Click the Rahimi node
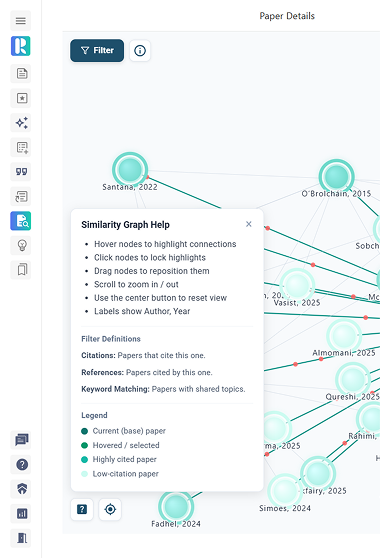This screenshot has height=558, width=380. coord(370,419)
